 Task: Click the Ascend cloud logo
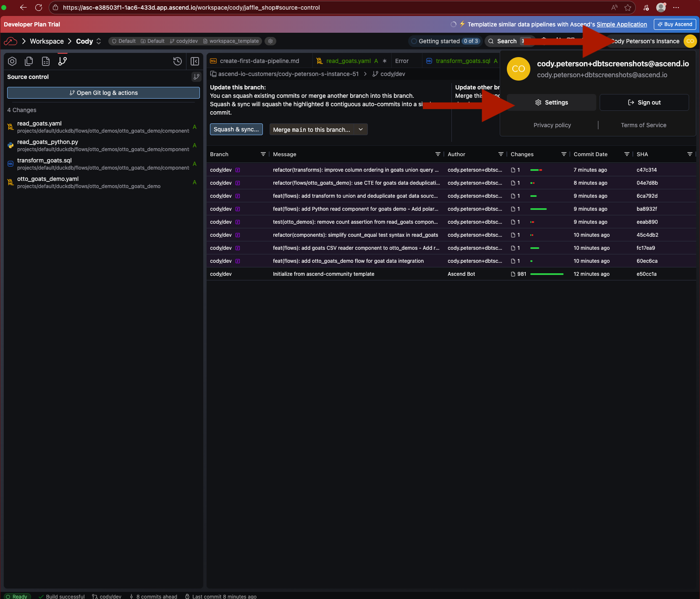point(10,41)
